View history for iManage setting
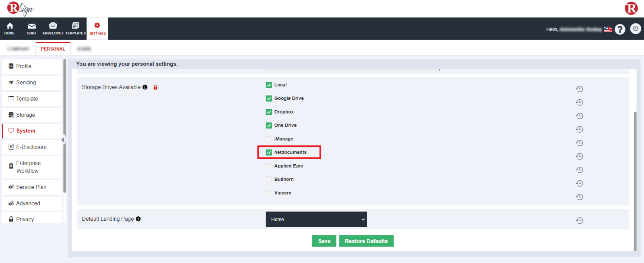Screen dimensions: 644x263 pos(580,143)
